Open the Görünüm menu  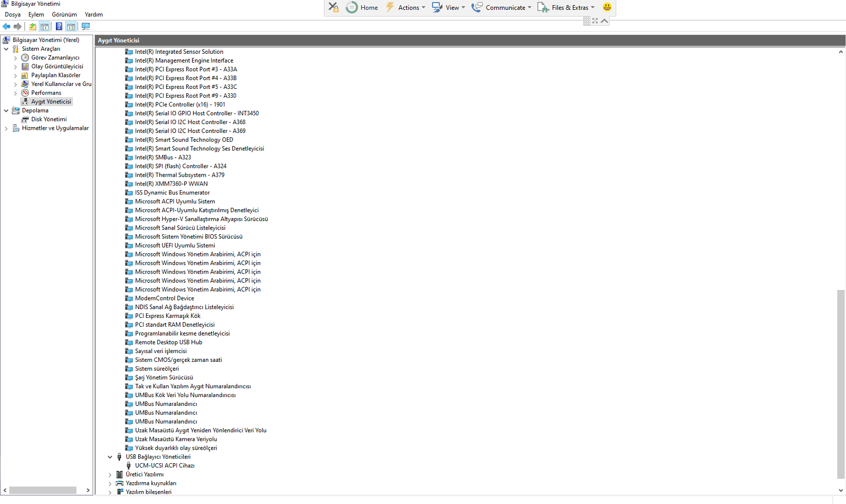click(x=64, y=14)
